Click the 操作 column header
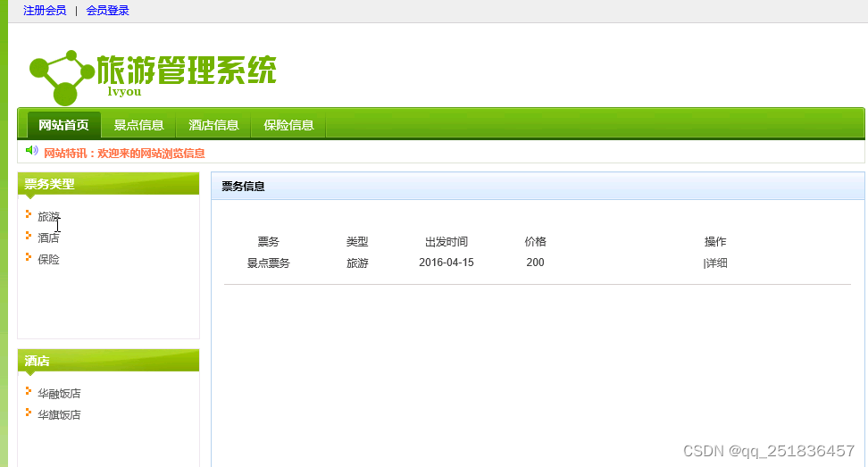Screen dimensions: 868x467 point(715,242)
